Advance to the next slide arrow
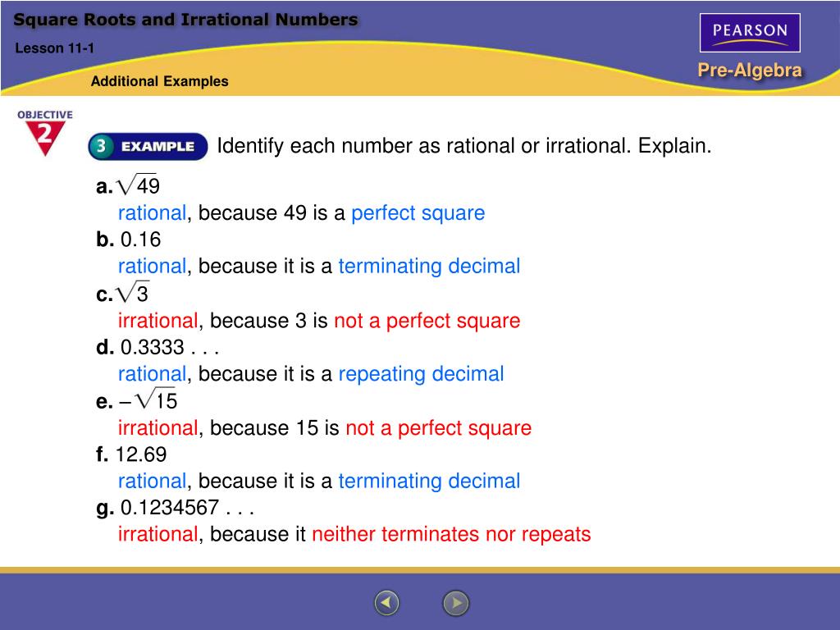Screen dimensions: 840x630 (456, 603)
